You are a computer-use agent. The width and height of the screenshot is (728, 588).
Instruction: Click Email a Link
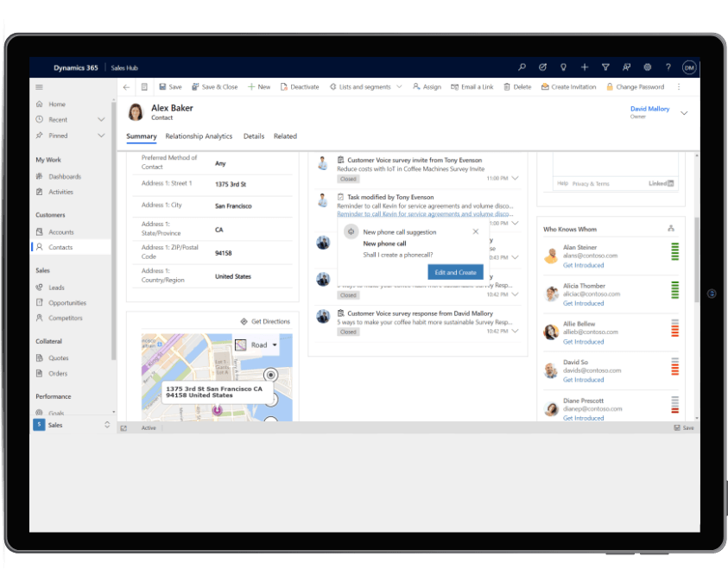click(x=472, y=87)
